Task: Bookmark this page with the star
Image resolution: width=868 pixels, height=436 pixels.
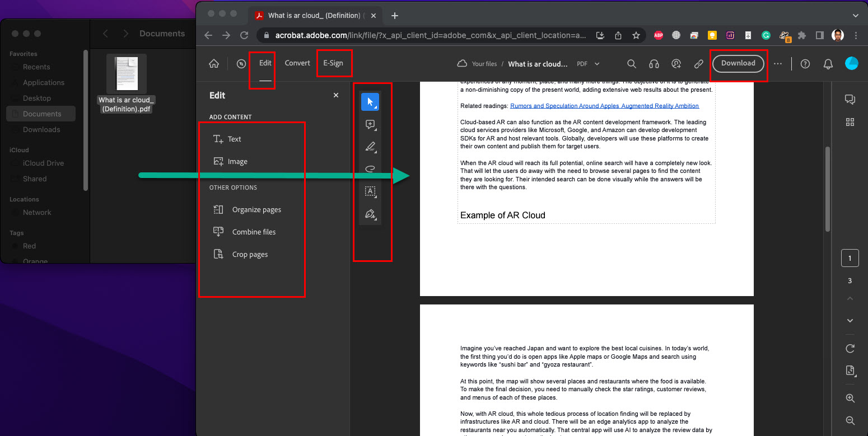Action: tap(636, 35)
